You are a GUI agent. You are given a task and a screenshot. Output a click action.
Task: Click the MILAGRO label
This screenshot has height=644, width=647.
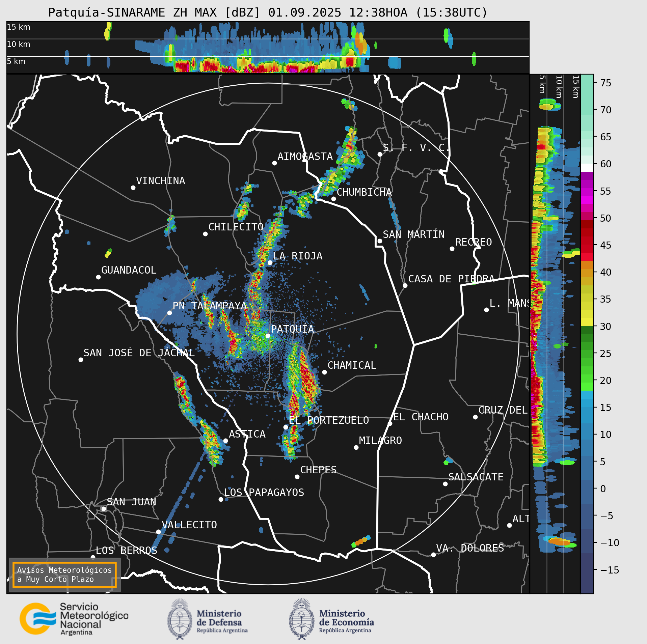point(380,441)
